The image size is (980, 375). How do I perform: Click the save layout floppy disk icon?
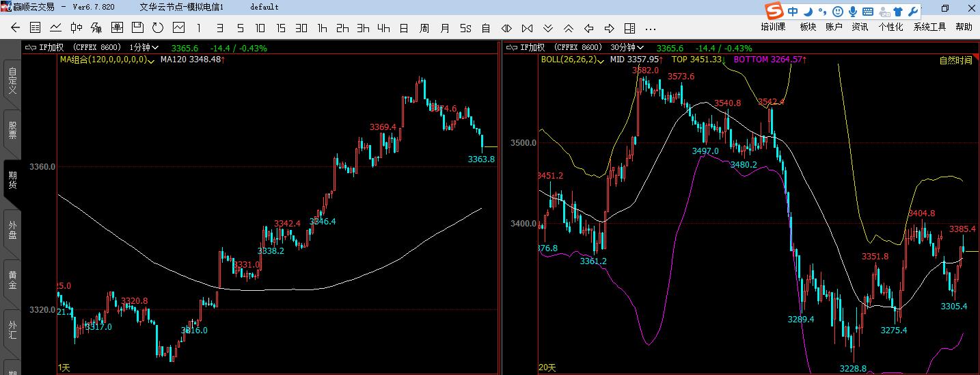pyautogui.click(x=137, y=28)
